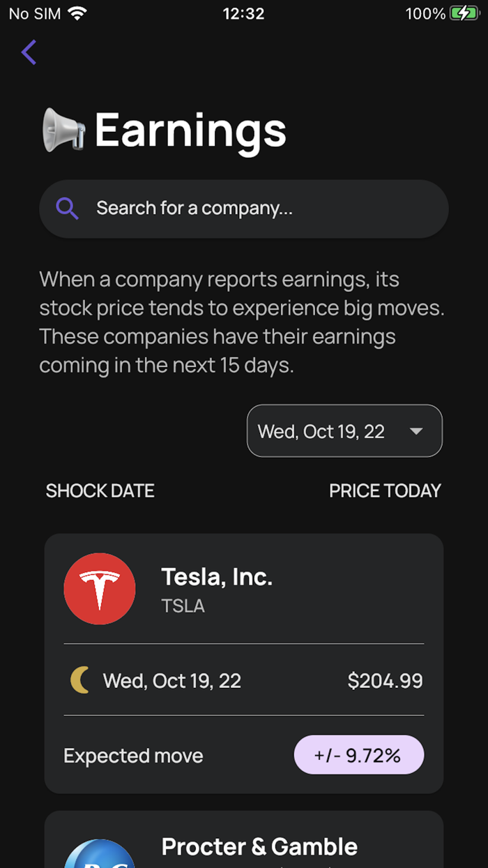Sort by SHOCK DATE column header
This screenshot has height=868, width=488.
point(100,491)
